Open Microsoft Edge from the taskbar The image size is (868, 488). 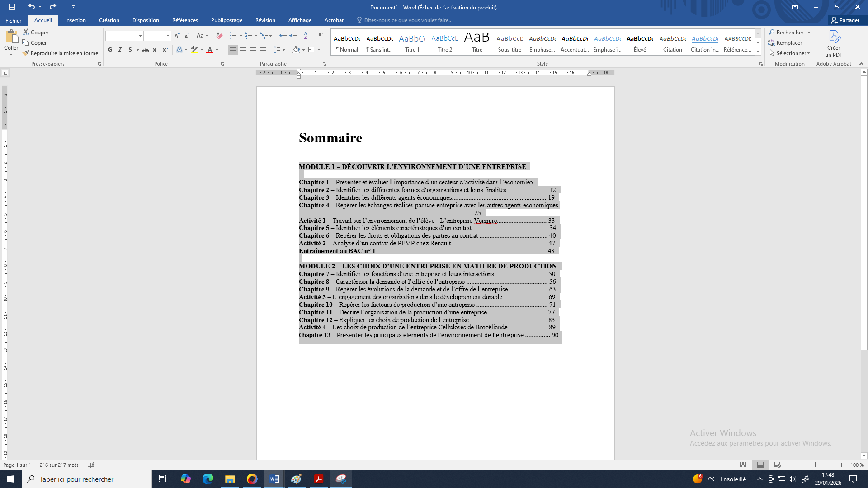tap(208, 479)
